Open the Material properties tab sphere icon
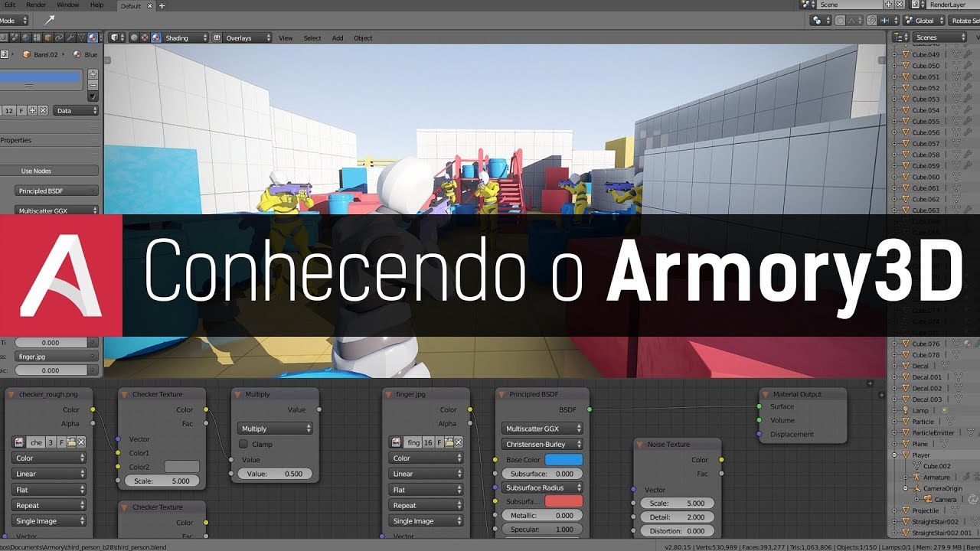 tap(93, 37)
